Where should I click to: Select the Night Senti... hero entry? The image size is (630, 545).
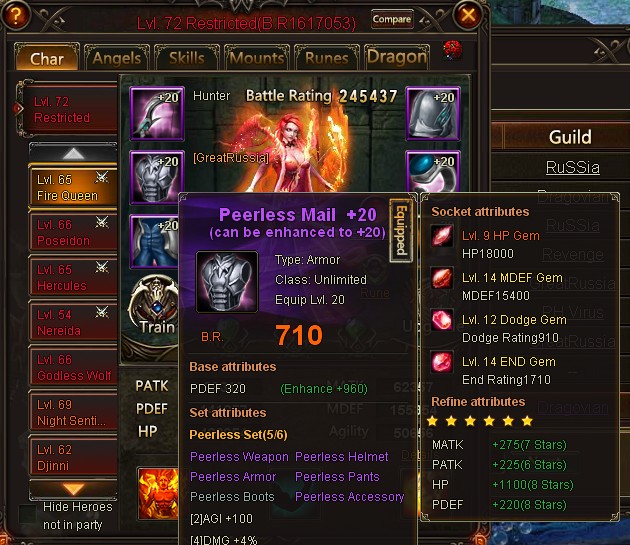73,412
